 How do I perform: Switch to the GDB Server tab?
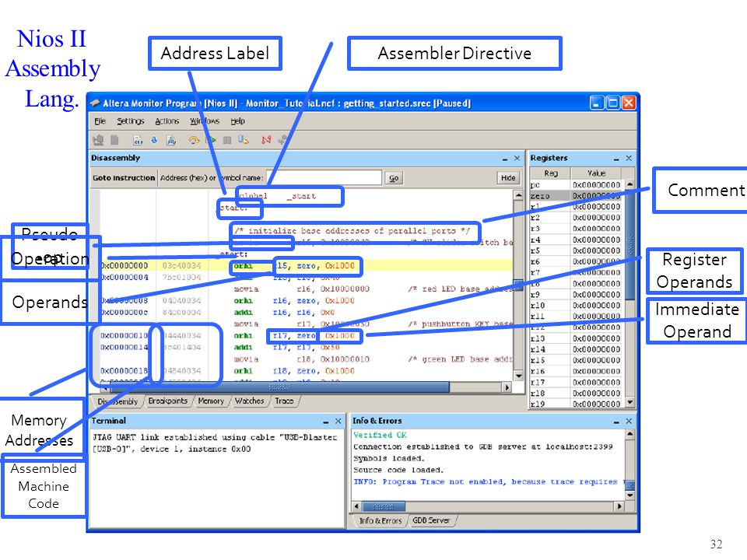coord(431,520)
